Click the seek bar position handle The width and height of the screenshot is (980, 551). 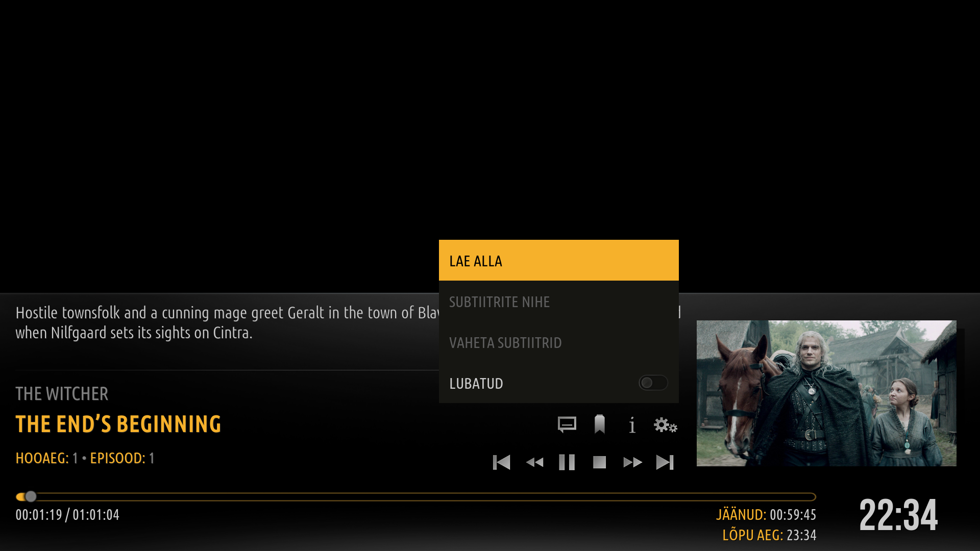click(x=31, y=496)
